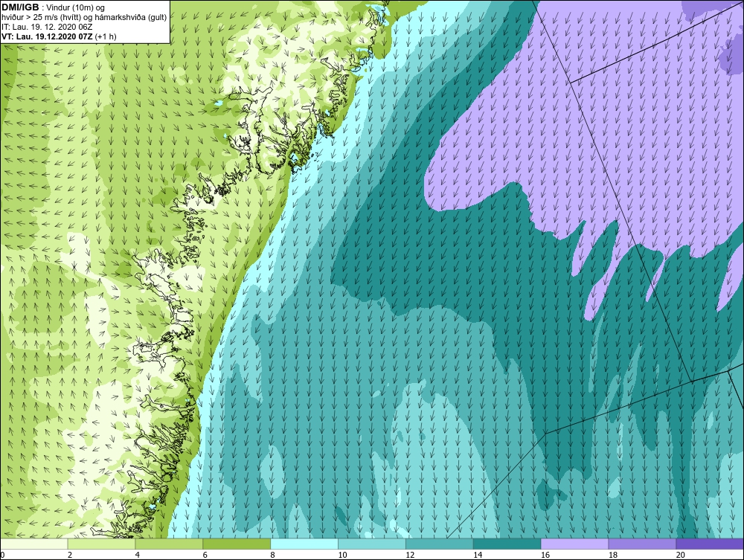744x560 pixels.
Task: Click the DMI/IGB title text
Action: 20,7
